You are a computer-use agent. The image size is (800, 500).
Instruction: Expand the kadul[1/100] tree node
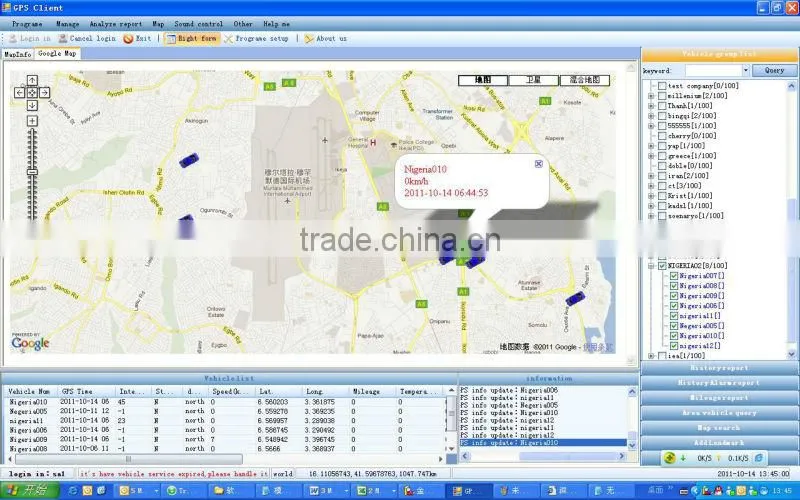(651, 206)
